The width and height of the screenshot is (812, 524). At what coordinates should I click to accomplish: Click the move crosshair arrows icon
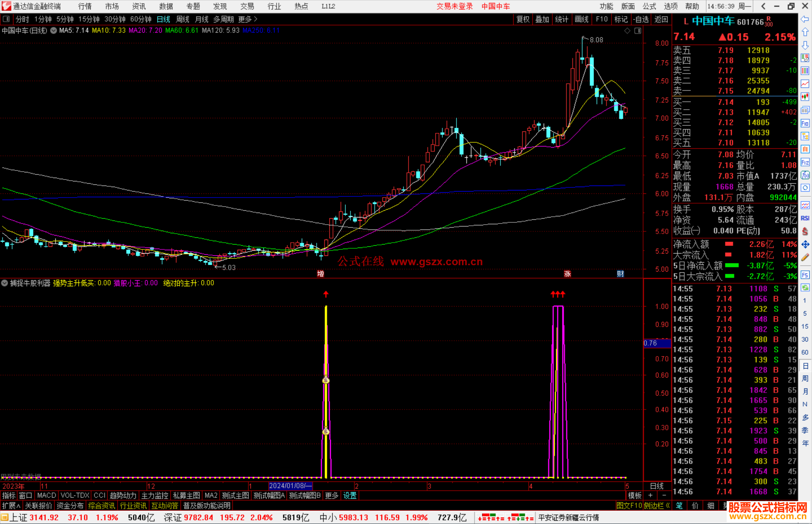pos(805,245)
